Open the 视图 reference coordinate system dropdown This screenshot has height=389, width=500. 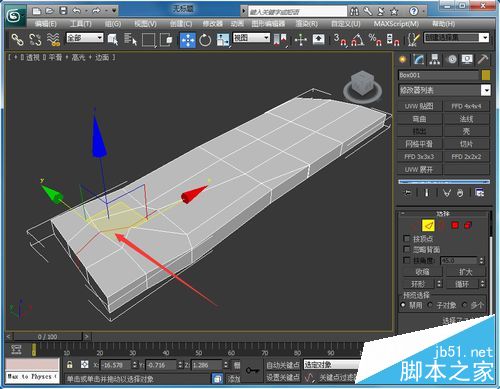click(x=251, y=37)
